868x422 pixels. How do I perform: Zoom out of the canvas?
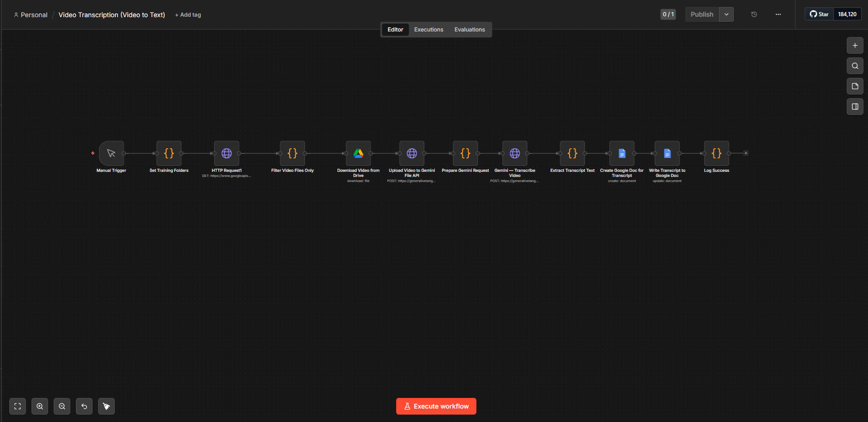coord(62,406)
